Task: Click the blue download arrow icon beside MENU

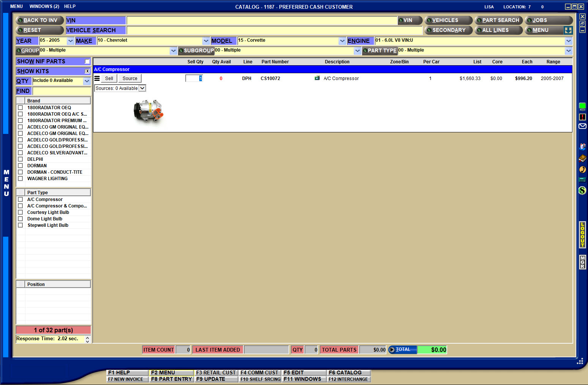Action: (568, 30)
